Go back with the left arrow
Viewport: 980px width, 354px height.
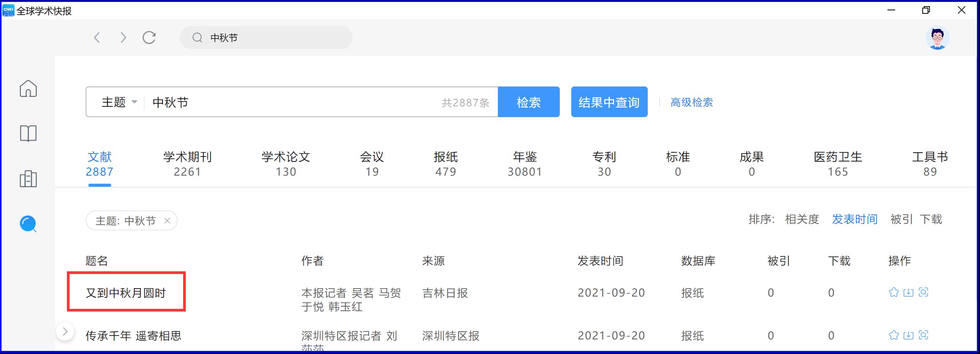point(97,38)
